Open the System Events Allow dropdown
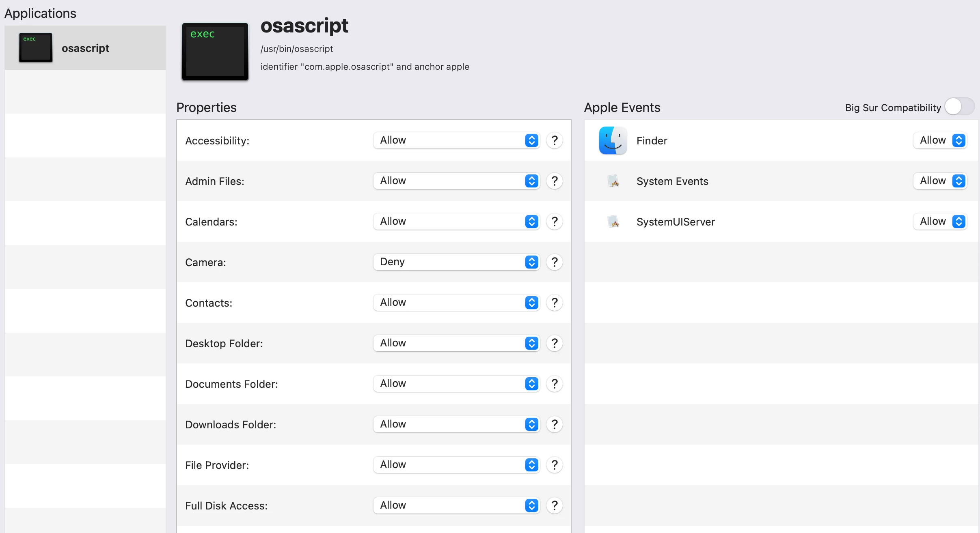Image resolution: width=980 pixels, height=533 pixels. 940,181
